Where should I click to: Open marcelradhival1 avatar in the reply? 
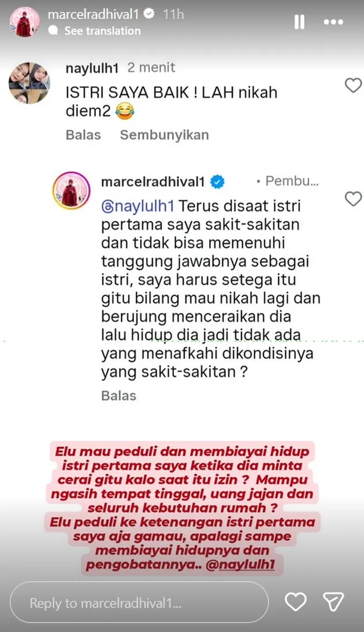(71, 191)
